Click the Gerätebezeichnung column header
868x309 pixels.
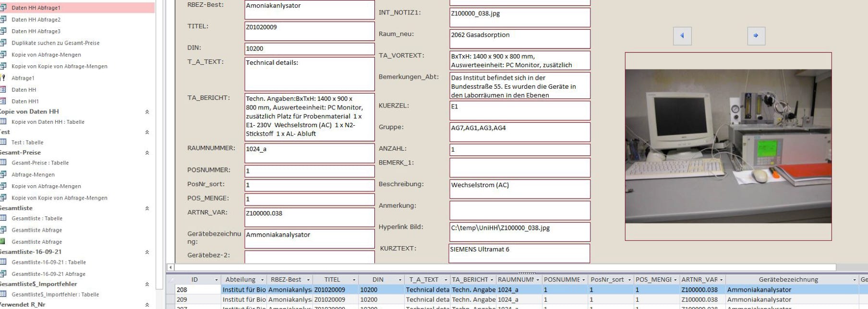click(788, 280)
